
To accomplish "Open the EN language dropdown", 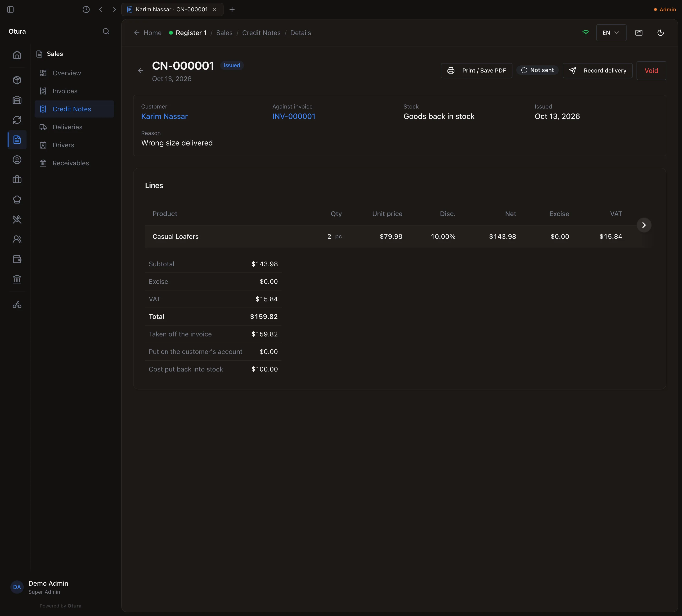I will tap(611, 33).
